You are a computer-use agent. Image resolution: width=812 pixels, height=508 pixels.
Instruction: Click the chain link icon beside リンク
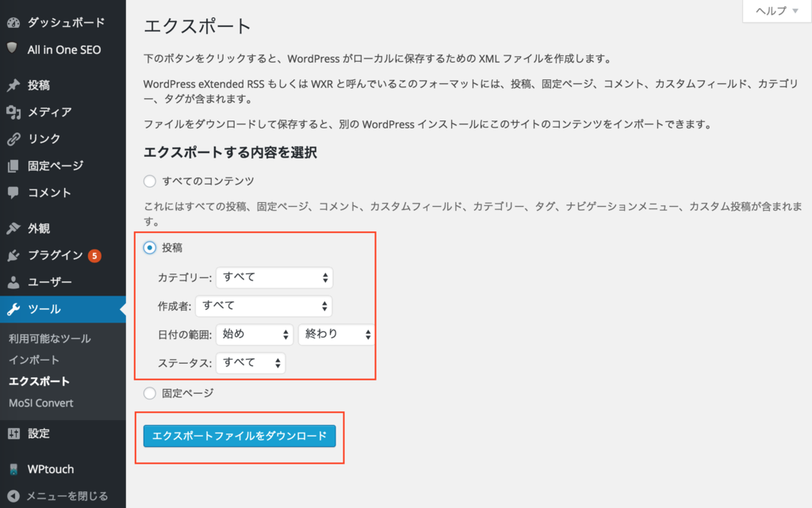(13, 139)
